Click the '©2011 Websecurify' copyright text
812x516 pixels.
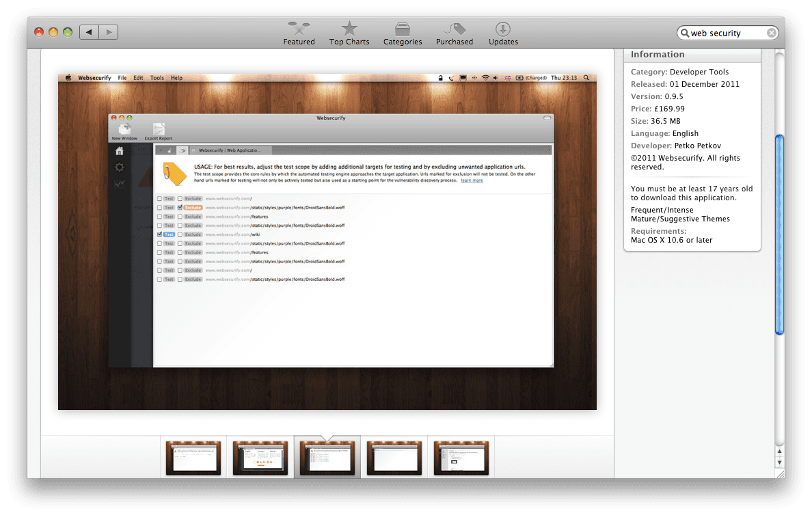coord(685,163)
